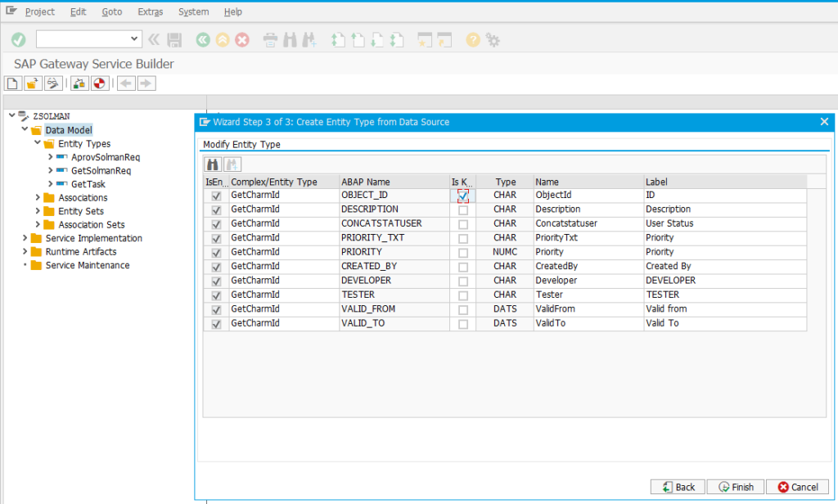Click the Display/Change glasses-pencil icon
Image resolution: width=838 pixels, height=504 pixels.
pos(53,83)
